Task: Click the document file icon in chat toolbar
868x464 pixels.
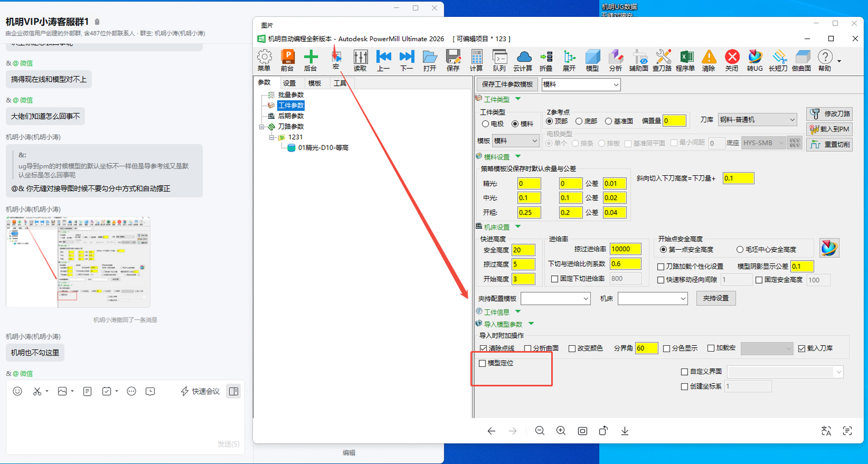Action: pos(87,391)
